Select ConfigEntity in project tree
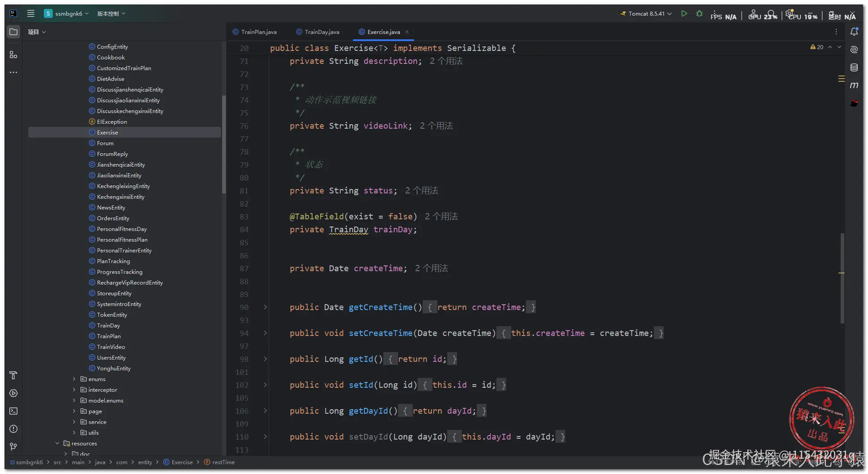This screenshot has width=868, height=474. pos(112,46)
